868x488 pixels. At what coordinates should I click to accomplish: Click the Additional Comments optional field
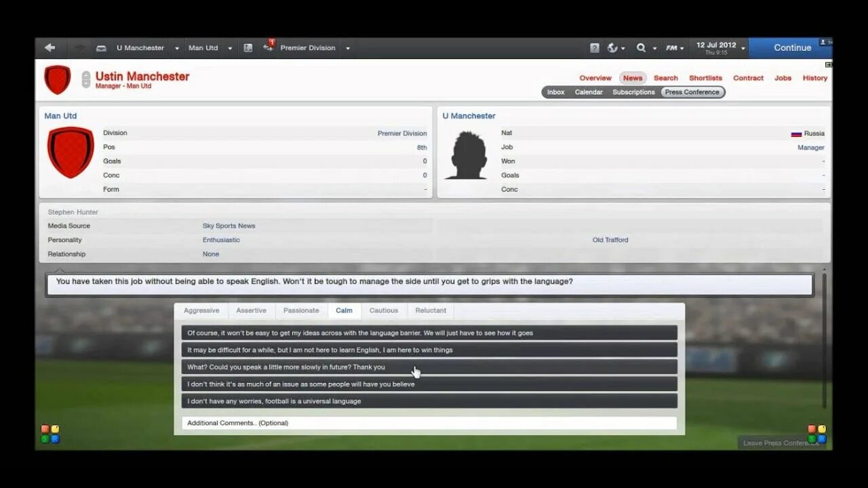point(429,423)
